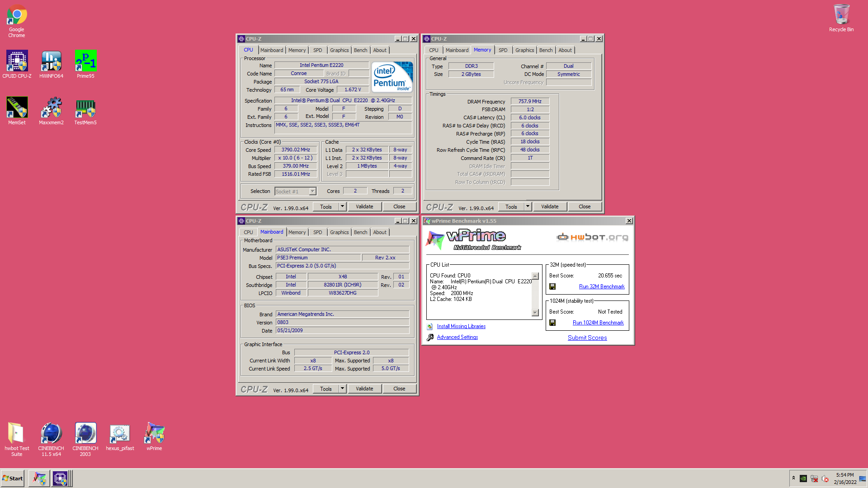Click DRAM Frequency value 757.9 MHz
Screen dimensions: 868x488
530,101
